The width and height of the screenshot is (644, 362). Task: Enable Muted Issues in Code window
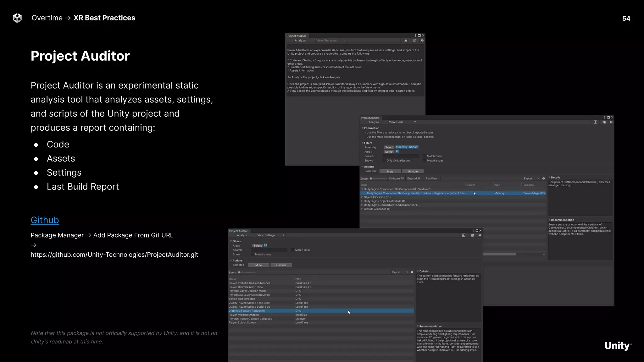[x=425, y=161]
